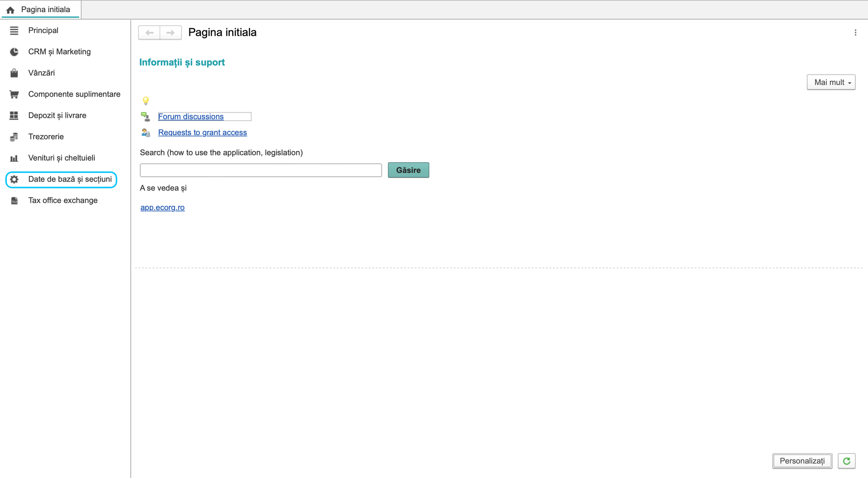The height and width of the screenshot is (478, 868).
Task: Click the Personalizați button
Action: [802, 461]
